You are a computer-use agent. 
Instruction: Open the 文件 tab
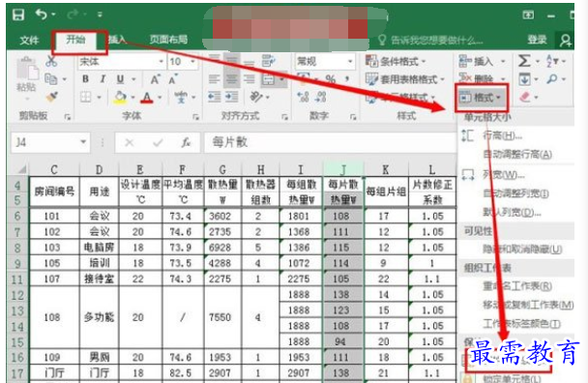pyautogui.click(x=29, y=40)
